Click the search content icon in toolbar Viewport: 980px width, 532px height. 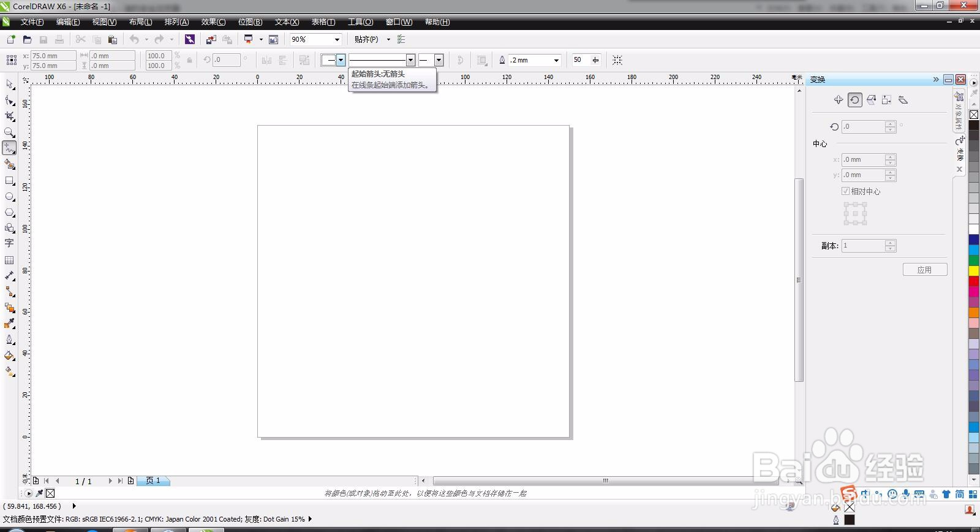pyautogui.click(x=190, y=39)
